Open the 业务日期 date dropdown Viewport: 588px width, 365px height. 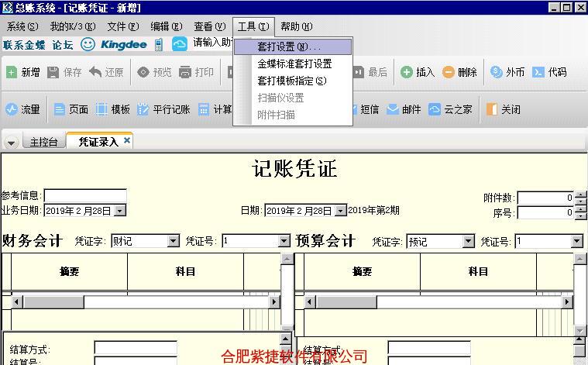tap(119, 210)
